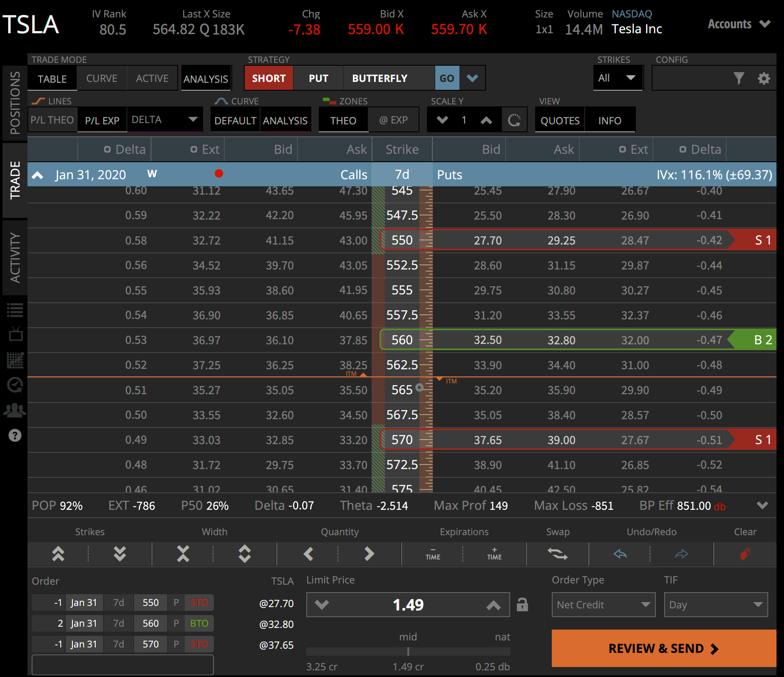Click the red dot on the Jan 31 row
Image resolution: width=784 pixels, height=677 pixels.
(x=219, y=174)
